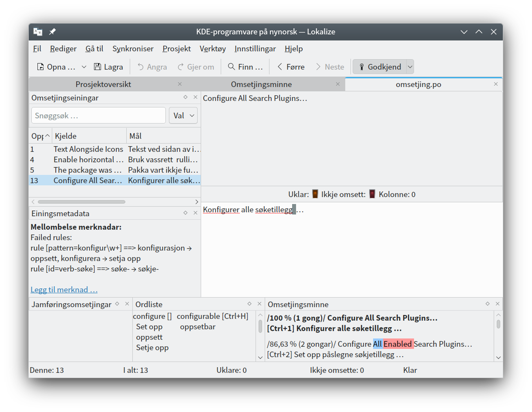Click the Finn search toolbar icon
532x412 pixels.
click(232, 67)
